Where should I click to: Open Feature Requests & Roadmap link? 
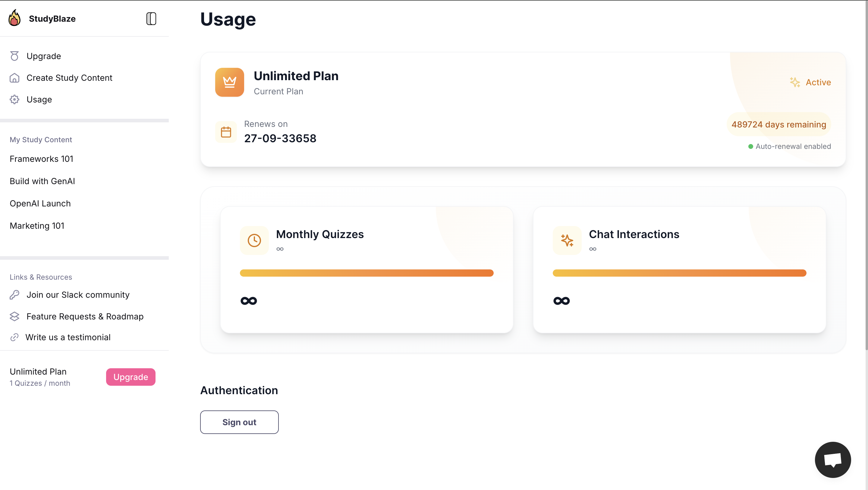pyautogui.click(x=85, y=316)
